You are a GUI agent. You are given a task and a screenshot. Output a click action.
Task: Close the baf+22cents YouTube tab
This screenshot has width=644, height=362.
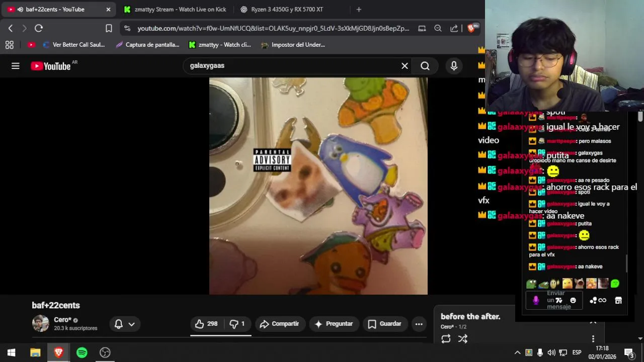click(x=108, y=10)
